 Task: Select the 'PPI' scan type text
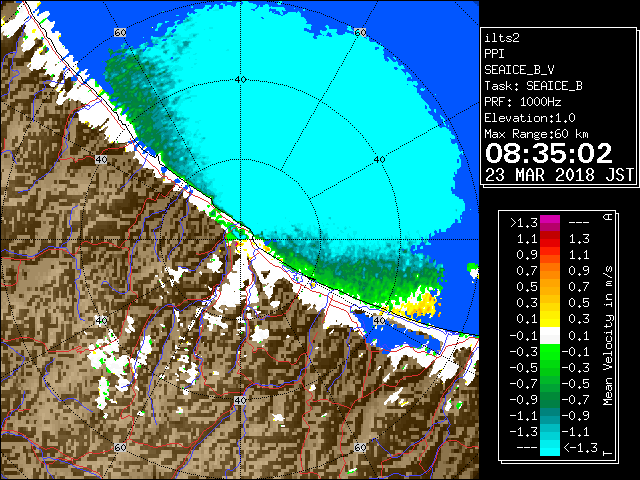pyautogui.click(x=494, y=54)
